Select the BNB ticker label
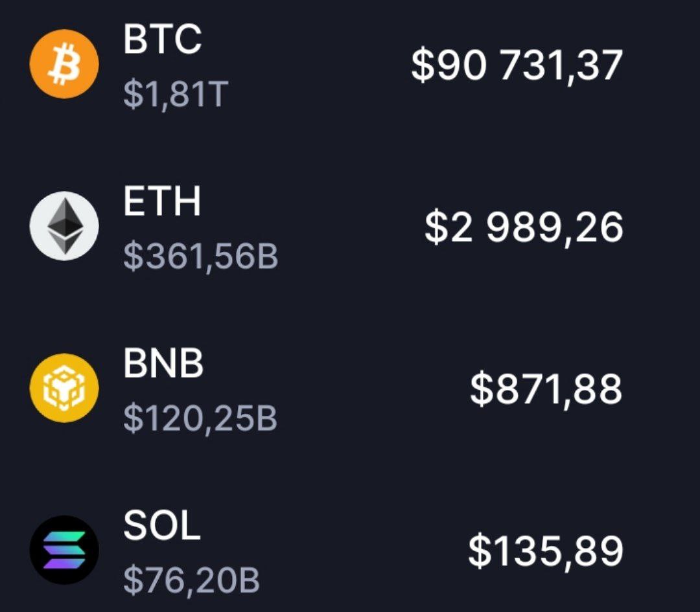 163,363
